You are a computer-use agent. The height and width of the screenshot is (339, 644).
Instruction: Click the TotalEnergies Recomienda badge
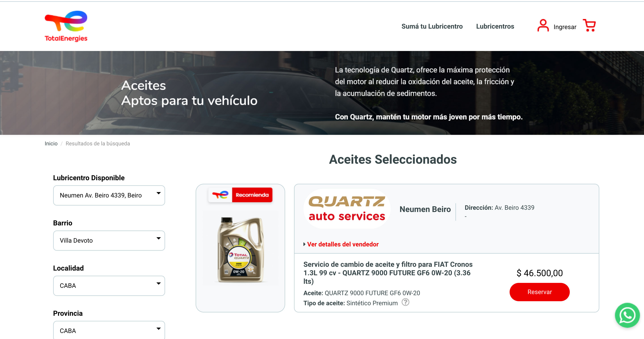click(240, 195)
